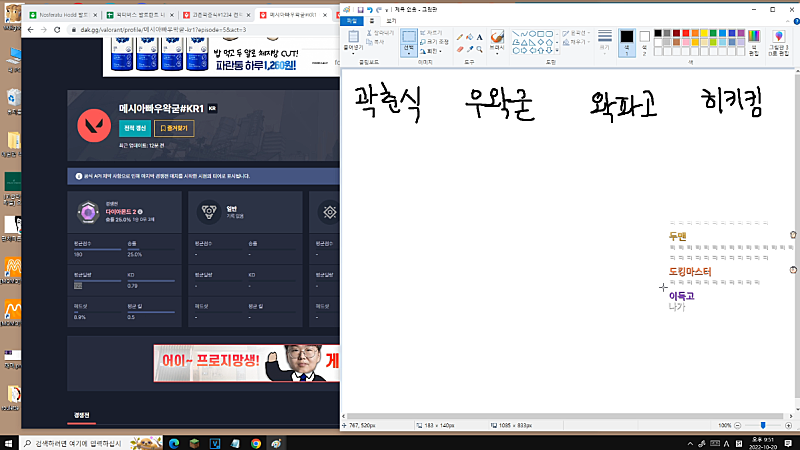Open the Paint File menu tab
Screen dimensions: 800x450
tap(350, 20)
